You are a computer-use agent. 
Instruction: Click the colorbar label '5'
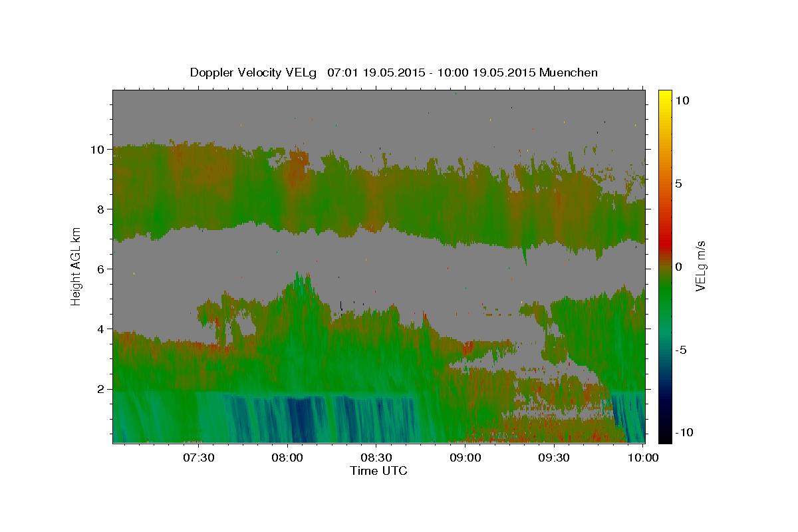678,184
